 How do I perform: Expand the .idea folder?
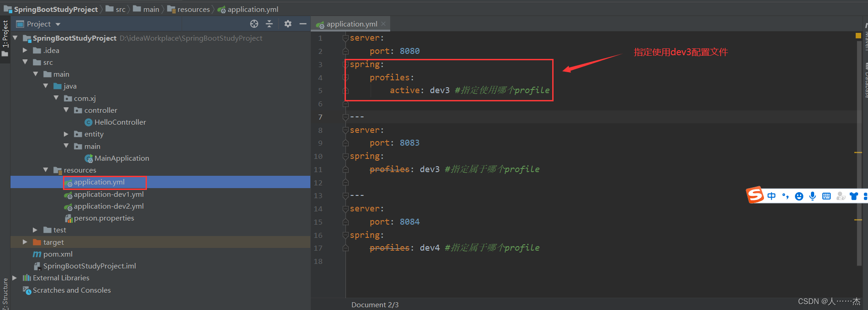click(26, 50)
